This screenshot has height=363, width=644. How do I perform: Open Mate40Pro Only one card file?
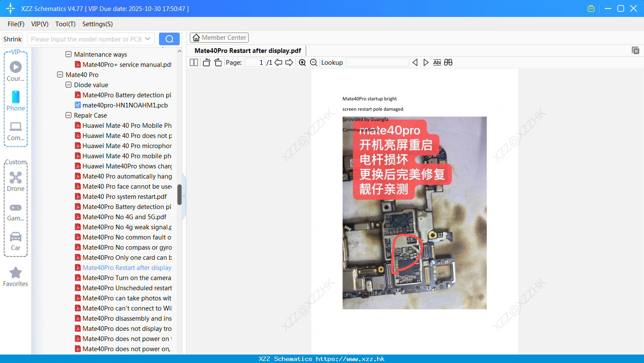point(123,257)
